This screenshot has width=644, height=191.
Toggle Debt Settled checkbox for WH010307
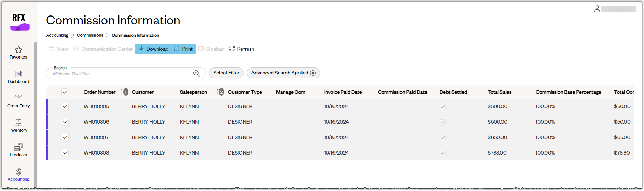coord(443,138)
